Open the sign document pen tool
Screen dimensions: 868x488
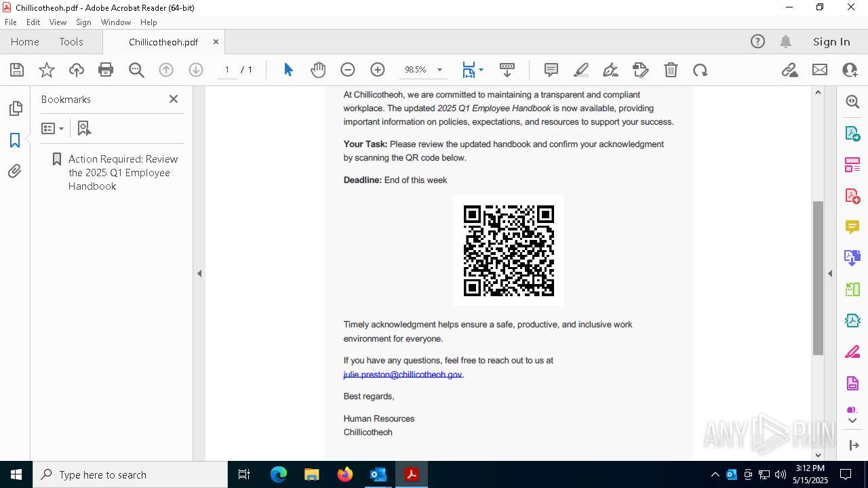coord(610,70)
